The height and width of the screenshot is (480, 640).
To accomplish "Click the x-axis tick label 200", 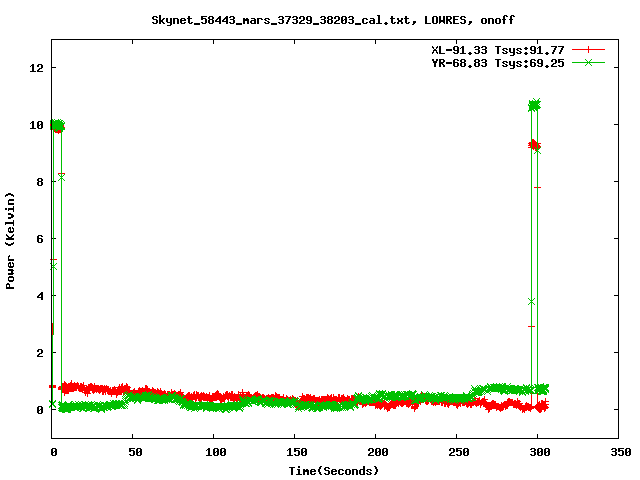I will [378, 452].
